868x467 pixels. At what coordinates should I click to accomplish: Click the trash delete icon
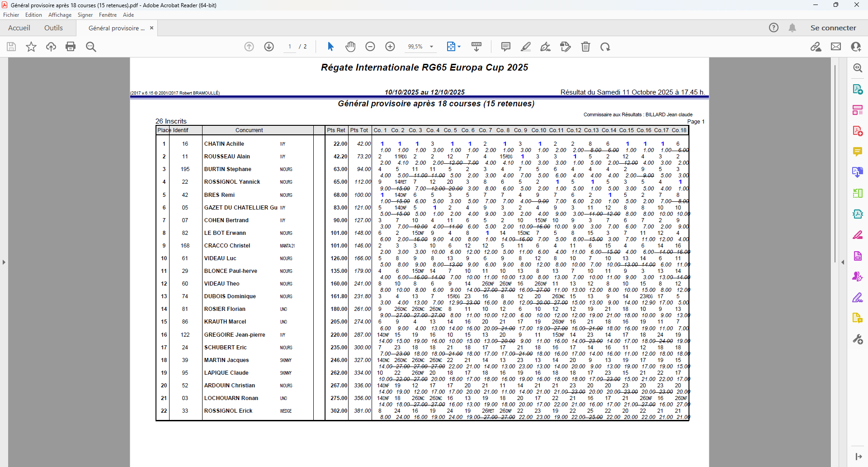585,47
